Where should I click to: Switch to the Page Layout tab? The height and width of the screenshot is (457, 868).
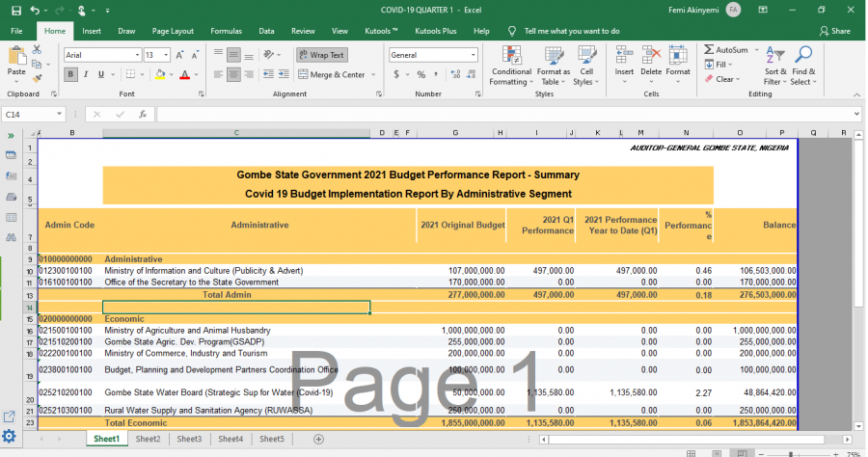(173, 31)
